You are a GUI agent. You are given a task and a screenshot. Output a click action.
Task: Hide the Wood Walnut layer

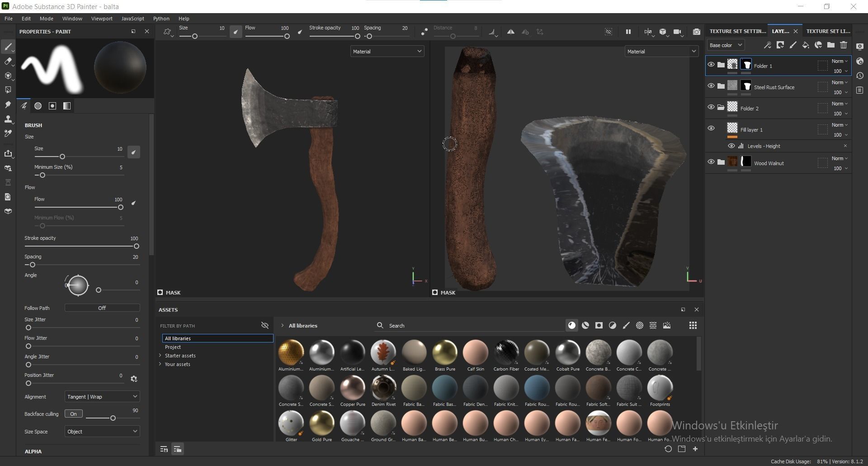pos(711,162)
